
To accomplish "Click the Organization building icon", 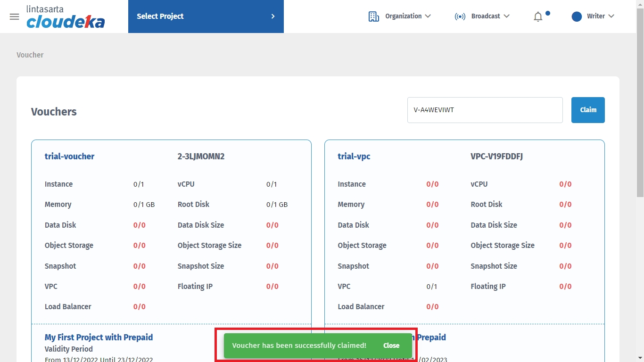I will click(373, 16).
